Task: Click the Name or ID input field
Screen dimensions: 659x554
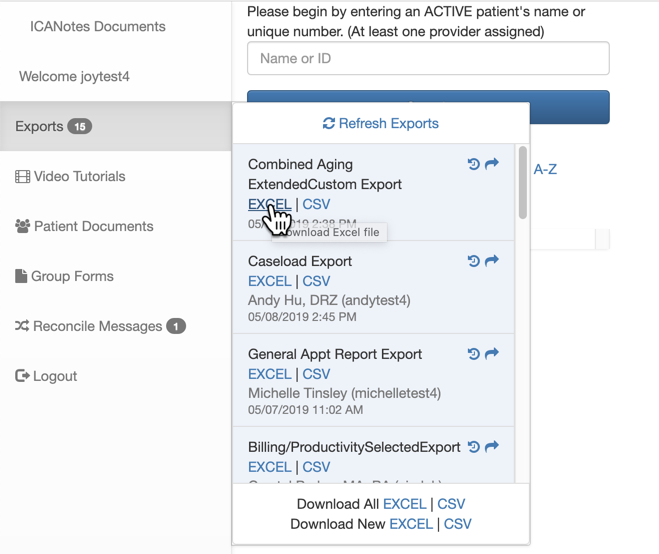Action: pyautogui.click(x=428, y=59)
